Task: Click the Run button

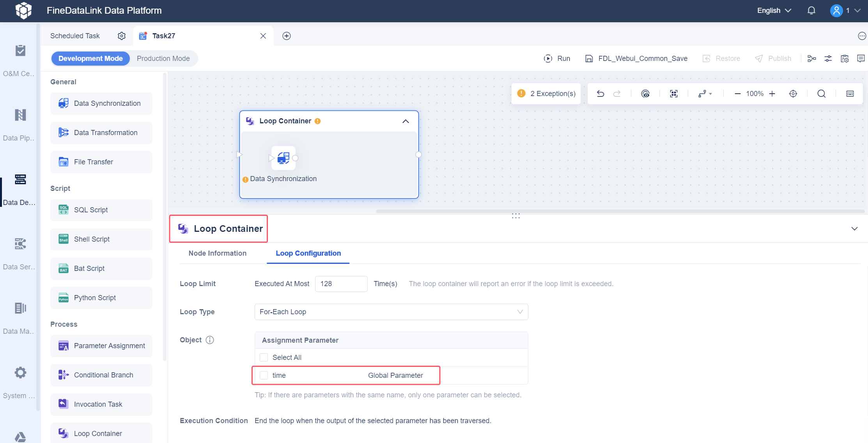Action: coord(557,59)
